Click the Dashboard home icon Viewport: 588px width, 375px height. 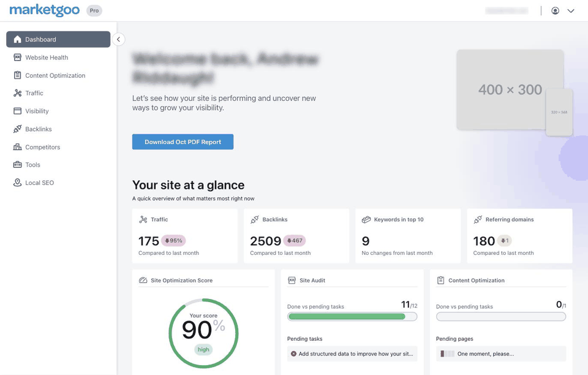point(17,39)
